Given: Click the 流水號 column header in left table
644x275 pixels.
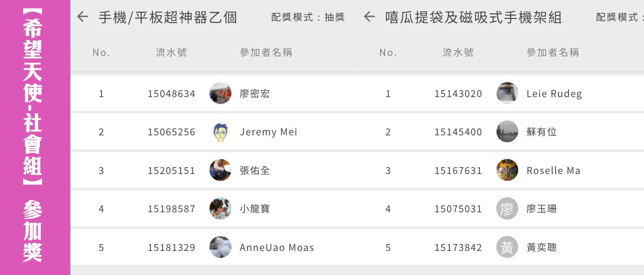Looking at the screenshot, I should [171, 52].
